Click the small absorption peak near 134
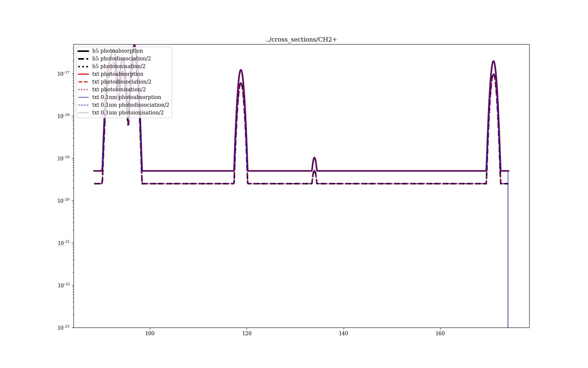 (x=314, y=158)
